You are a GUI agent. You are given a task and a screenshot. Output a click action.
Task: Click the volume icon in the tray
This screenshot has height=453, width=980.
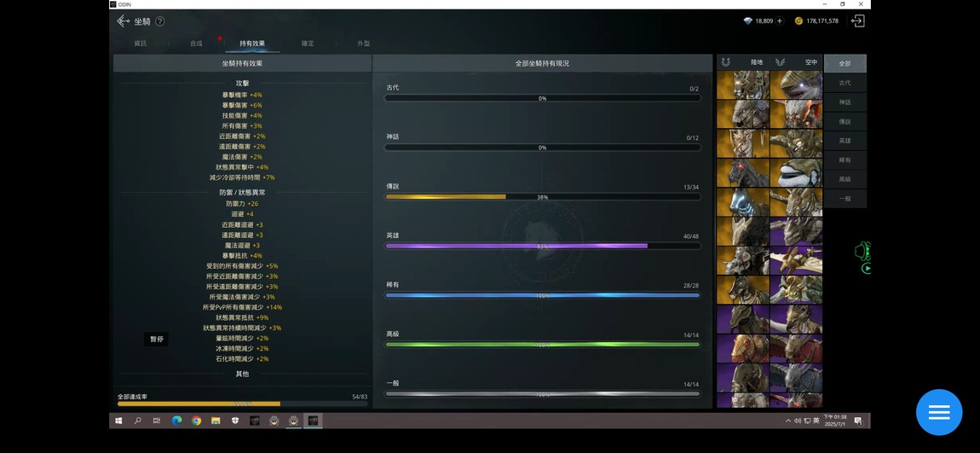[x=798, y=421]
